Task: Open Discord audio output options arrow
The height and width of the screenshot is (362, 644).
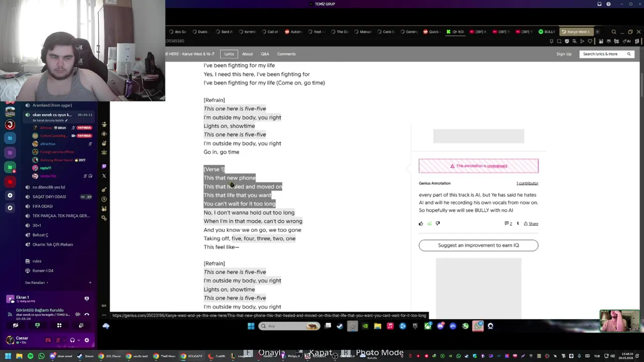Action: click(78, 340)
